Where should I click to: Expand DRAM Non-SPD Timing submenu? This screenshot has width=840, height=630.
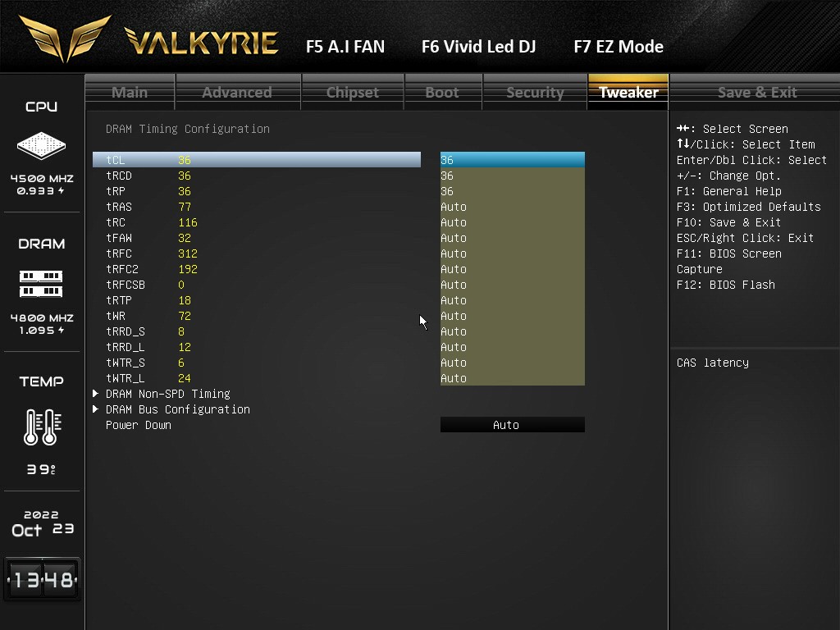click(x=167, y=394)
